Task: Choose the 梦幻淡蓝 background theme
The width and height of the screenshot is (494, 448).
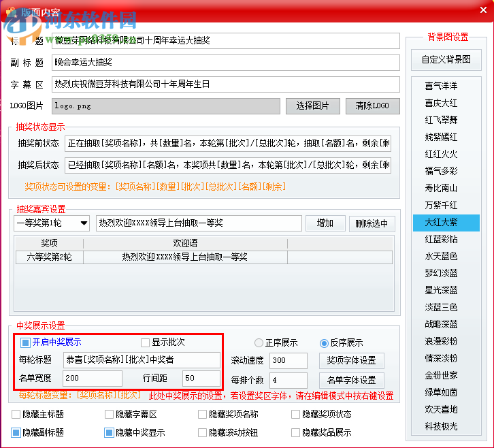Action: [x=446, y=273]
